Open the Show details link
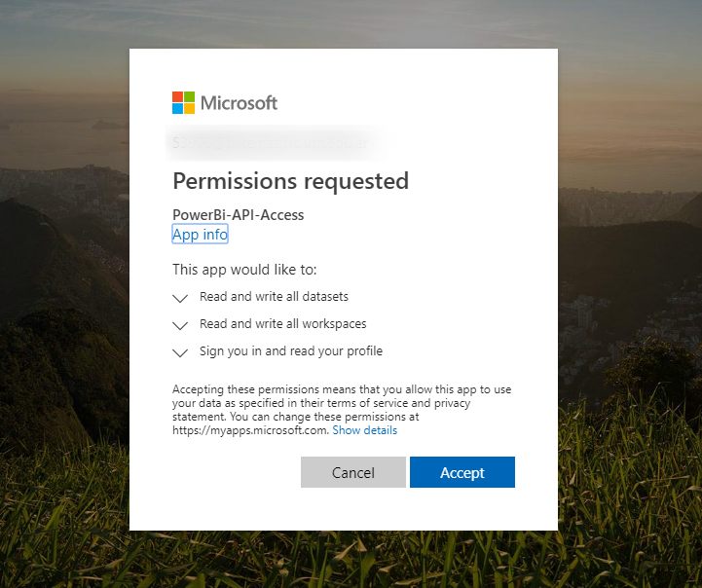The image size is (702, 588). pyautogui.click(x=364, y=430)
